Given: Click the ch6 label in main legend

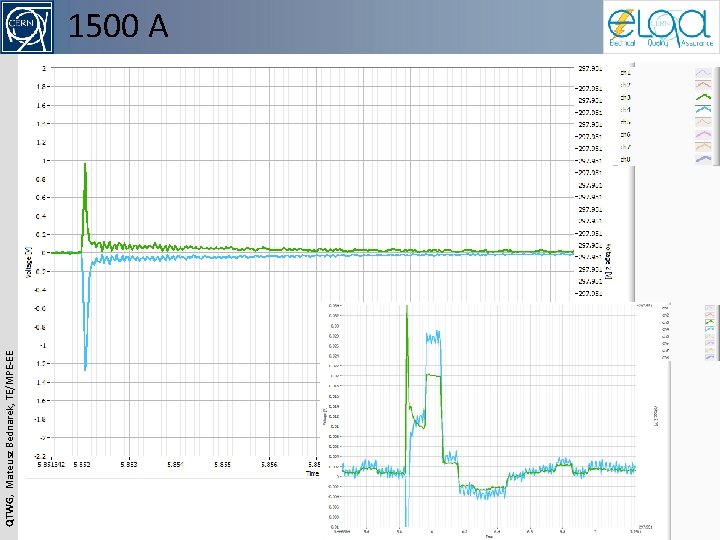Looking at the screenshot, I should [x=625, y=135].
